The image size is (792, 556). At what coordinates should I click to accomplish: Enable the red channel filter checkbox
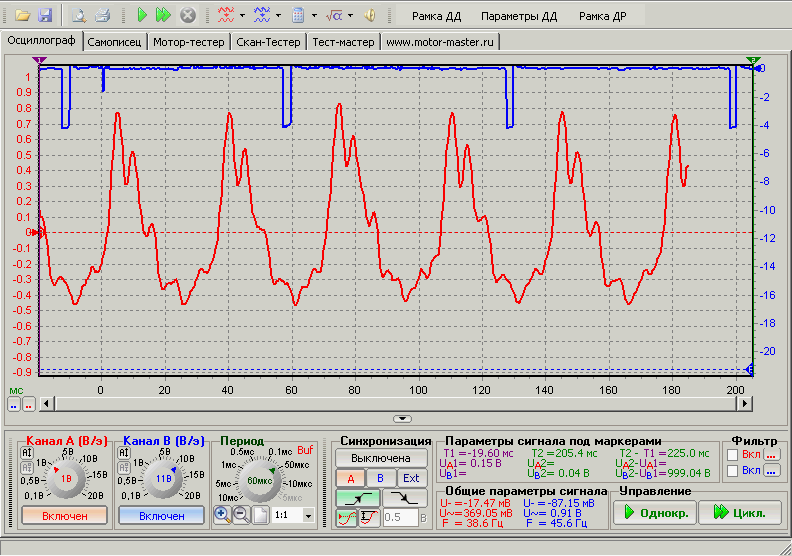click(x=733, y=454)
